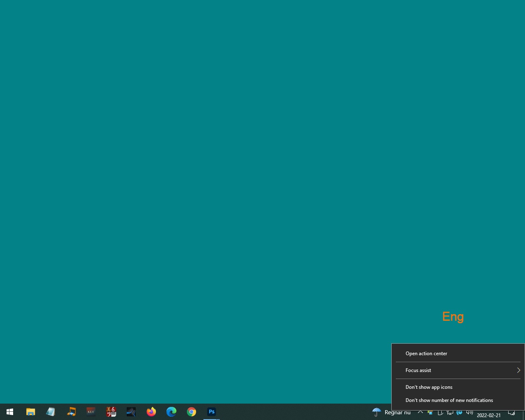This screenshot has width=525, height=420.
Task: Launch Google Chrome from the taskbar
Action: [192, 412]
